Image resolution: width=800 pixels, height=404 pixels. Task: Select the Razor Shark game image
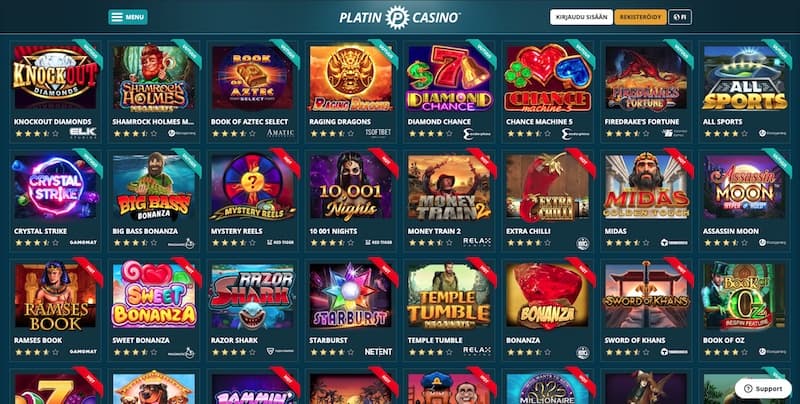pyautogui.click(x=252, y=296)
